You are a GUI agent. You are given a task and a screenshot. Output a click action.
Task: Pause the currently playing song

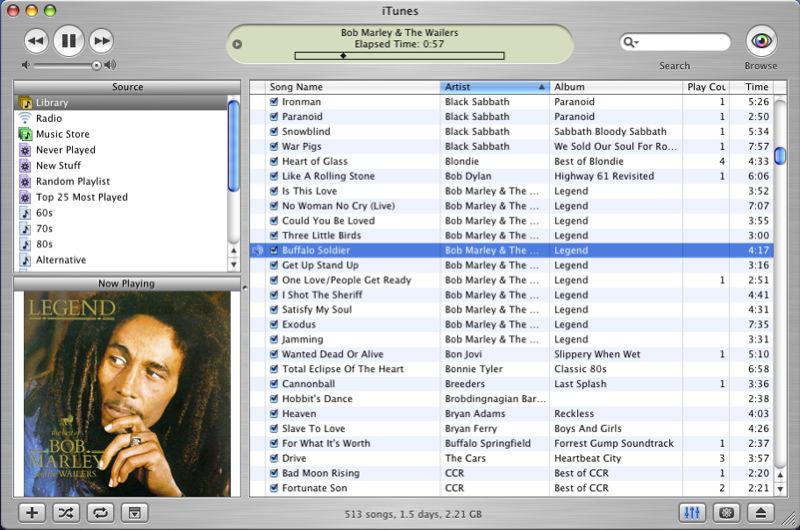[68, 41]
